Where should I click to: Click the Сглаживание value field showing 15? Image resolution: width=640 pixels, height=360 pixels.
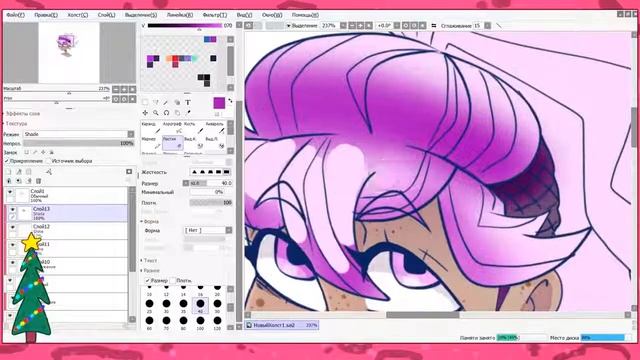(x=478, y=25)
